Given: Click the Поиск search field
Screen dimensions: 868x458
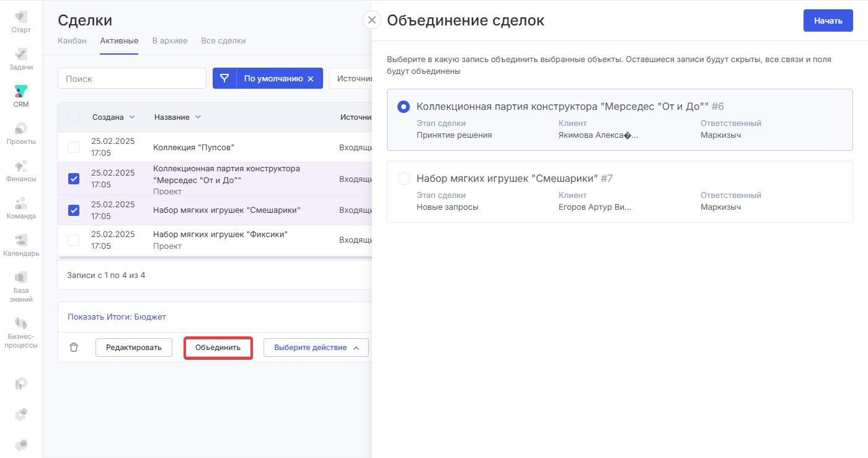Looking at the screenshot, I should [131, 79].
